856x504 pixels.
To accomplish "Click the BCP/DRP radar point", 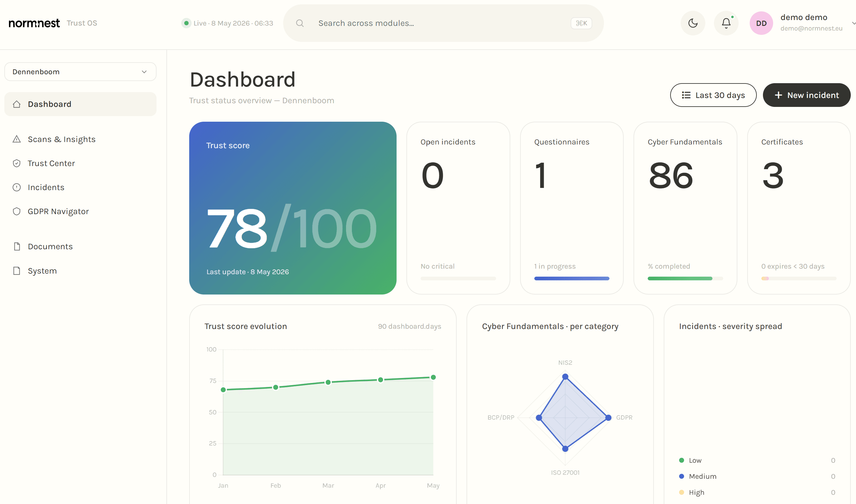I will tap(539, 418).
